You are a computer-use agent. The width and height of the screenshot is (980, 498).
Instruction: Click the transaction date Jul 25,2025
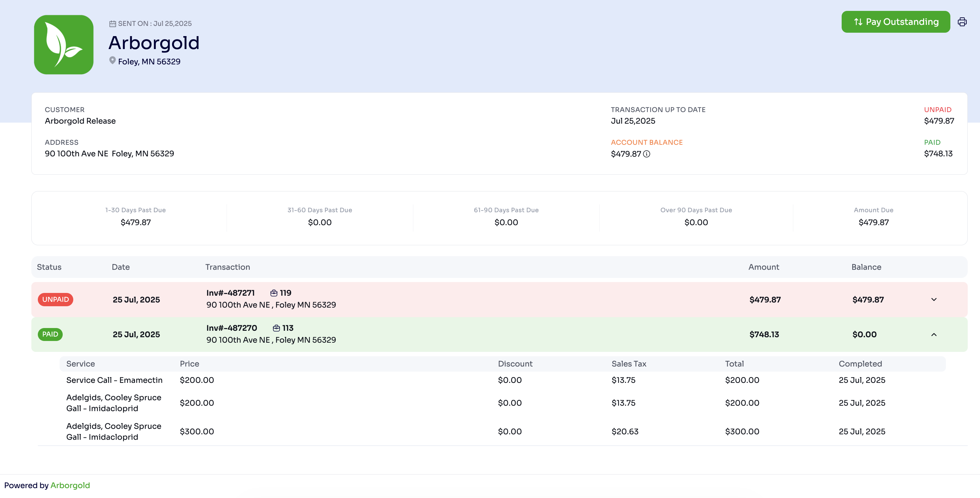tap(633, 121)
